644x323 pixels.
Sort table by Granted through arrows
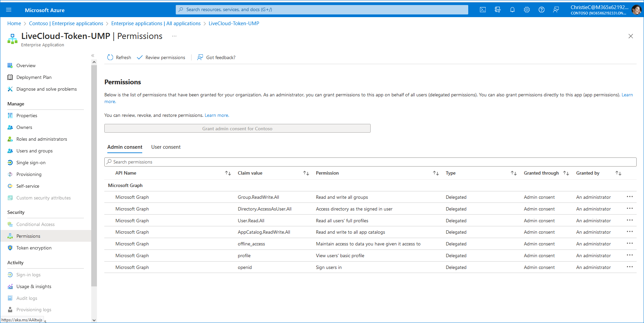point(566,173)
